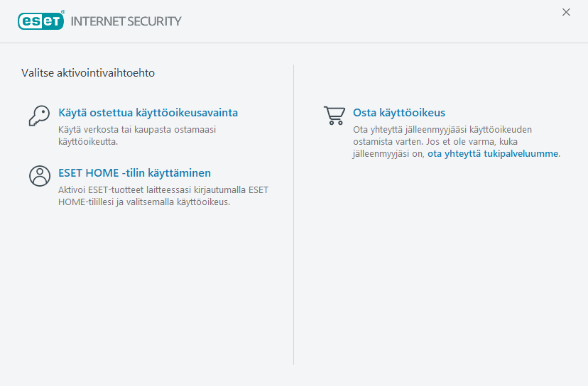Click the "INTERNET SECURITY" title text
Image resolution: width=588 pixels, height=386 pixels.
[126, 21]
